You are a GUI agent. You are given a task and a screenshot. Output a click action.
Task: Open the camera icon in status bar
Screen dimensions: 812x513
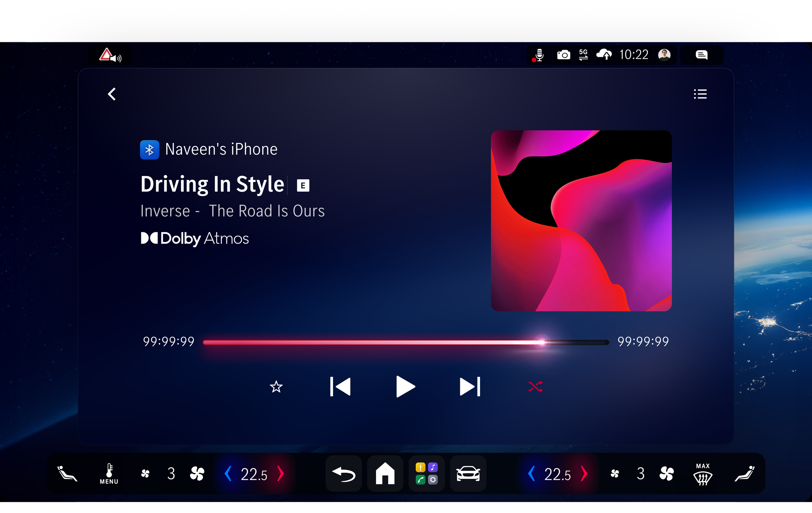564,55
